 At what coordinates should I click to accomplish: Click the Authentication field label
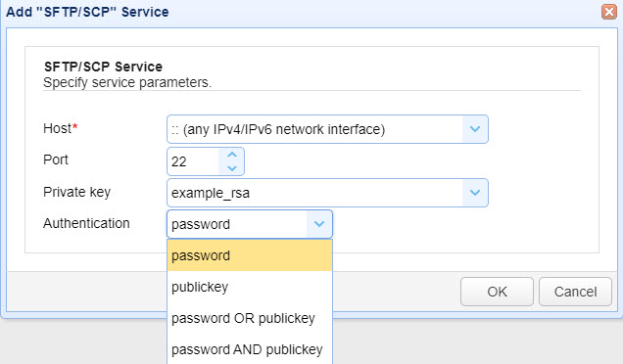(86, 223)
